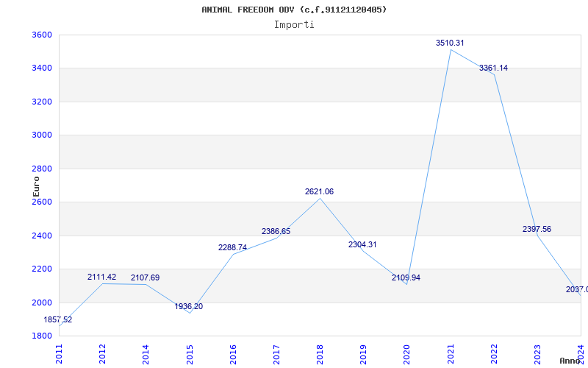
Task: Select the 2019 year label
Action: coord(363,354)
